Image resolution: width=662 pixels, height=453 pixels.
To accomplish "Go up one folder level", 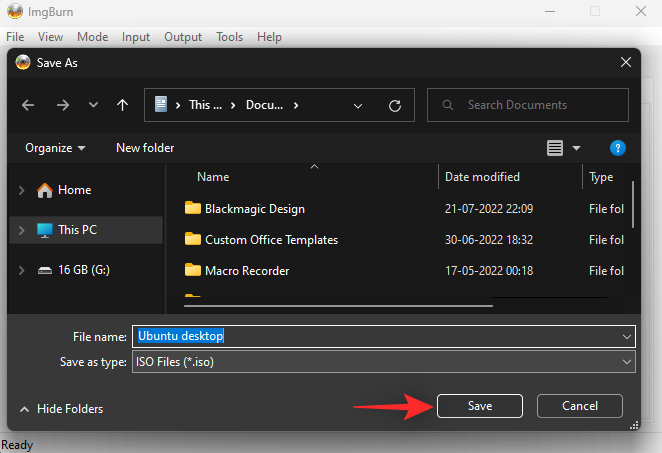I will (x=122, y=105).
